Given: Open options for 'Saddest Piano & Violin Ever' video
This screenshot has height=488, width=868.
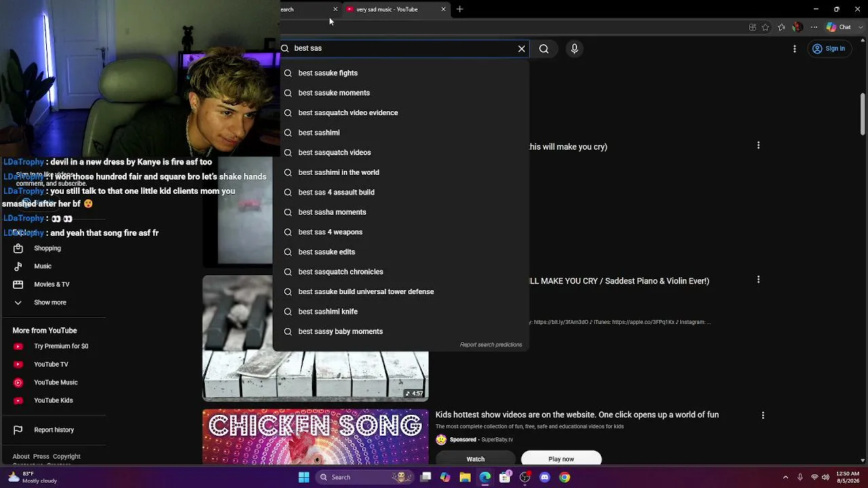Looking at the screenshot, I should pos(758,279).
